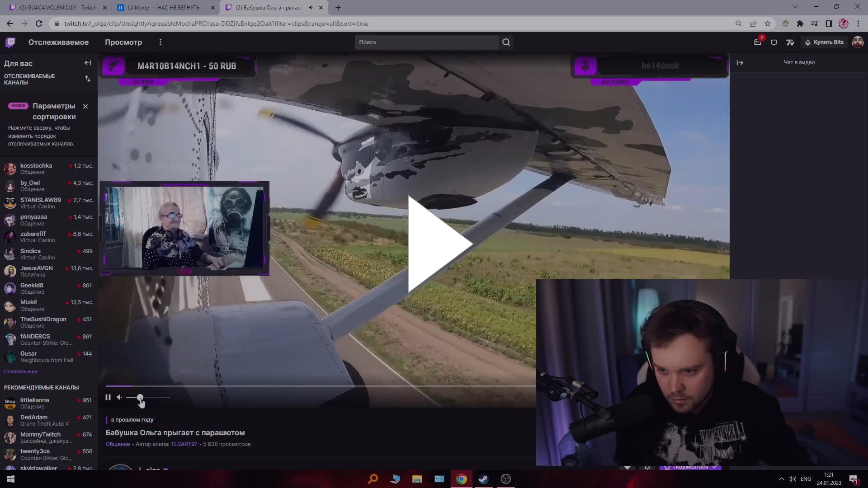Expand more channels with Показать еще
The width and height of the screenshot is (868, 488).
pyautogui.click(x=20, y=371)
